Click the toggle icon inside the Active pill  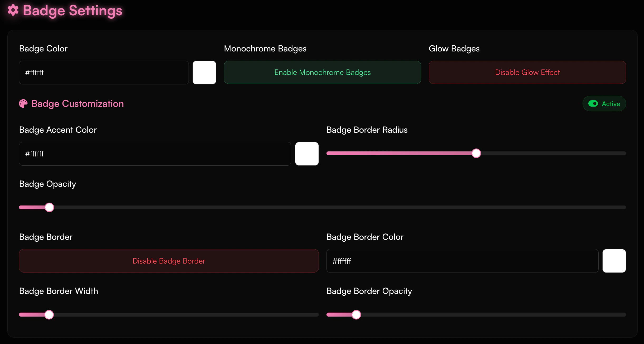(x=594, y=103)
